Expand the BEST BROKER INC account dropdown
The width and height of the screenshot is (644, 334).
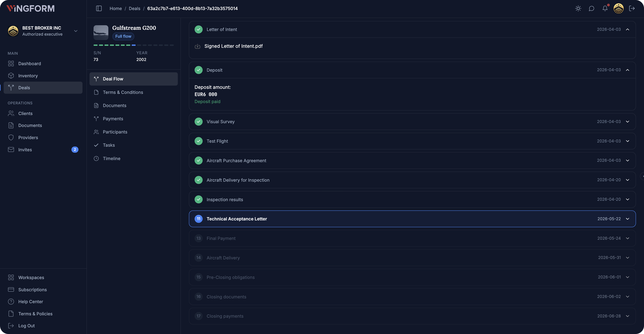pos(76,31)
